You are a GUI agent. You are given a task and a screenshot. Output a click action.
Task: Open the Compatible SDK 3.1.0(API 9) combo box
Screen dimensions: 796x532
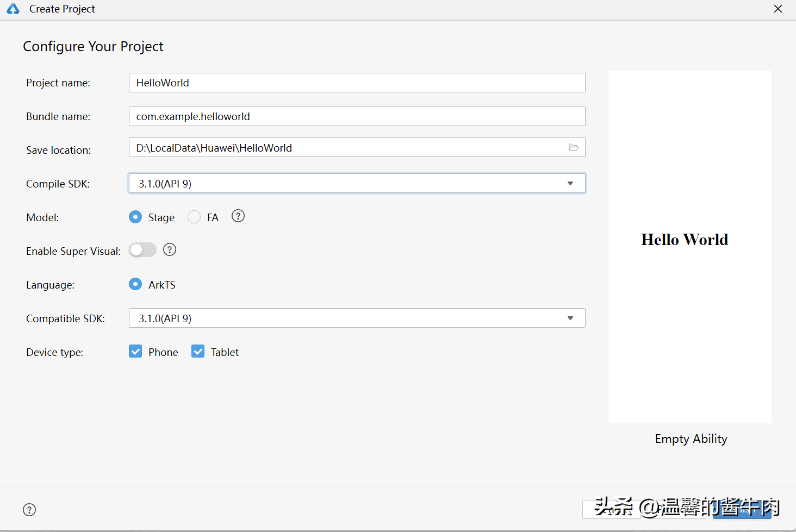348,318
